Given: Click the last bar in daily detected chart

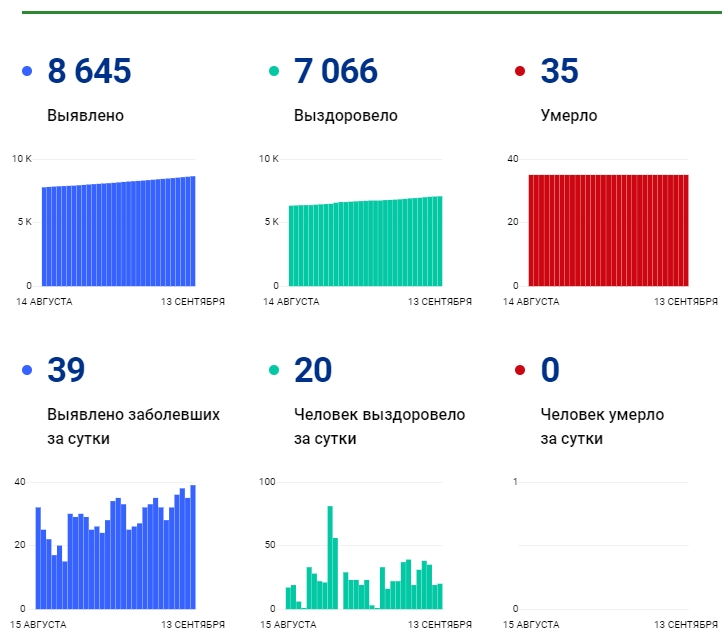Looking at the screenshot, I should pyautogui.click(x=193, y=547).
